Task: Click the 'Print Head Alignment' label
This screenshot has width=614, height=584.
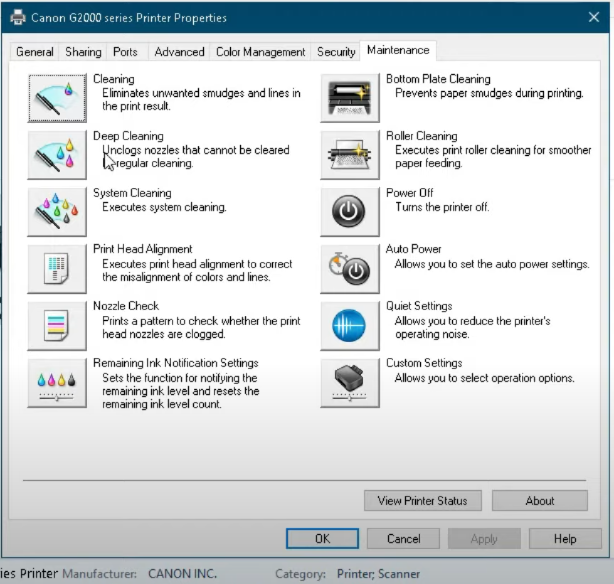Action: pos(143,249)
